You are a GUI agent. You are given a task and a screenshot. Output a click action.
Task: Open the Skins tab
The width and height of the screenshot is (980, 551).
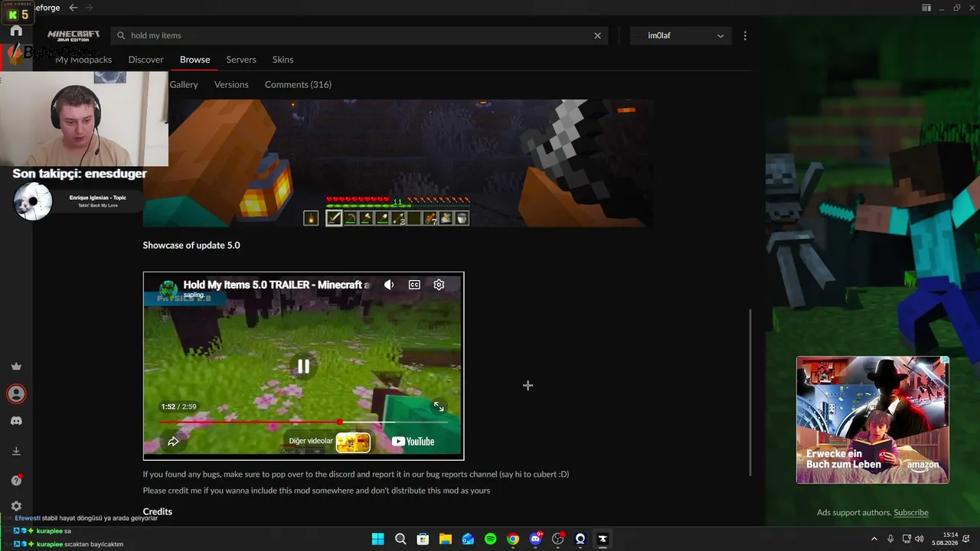pyautogui.click(x=283, y=60)
